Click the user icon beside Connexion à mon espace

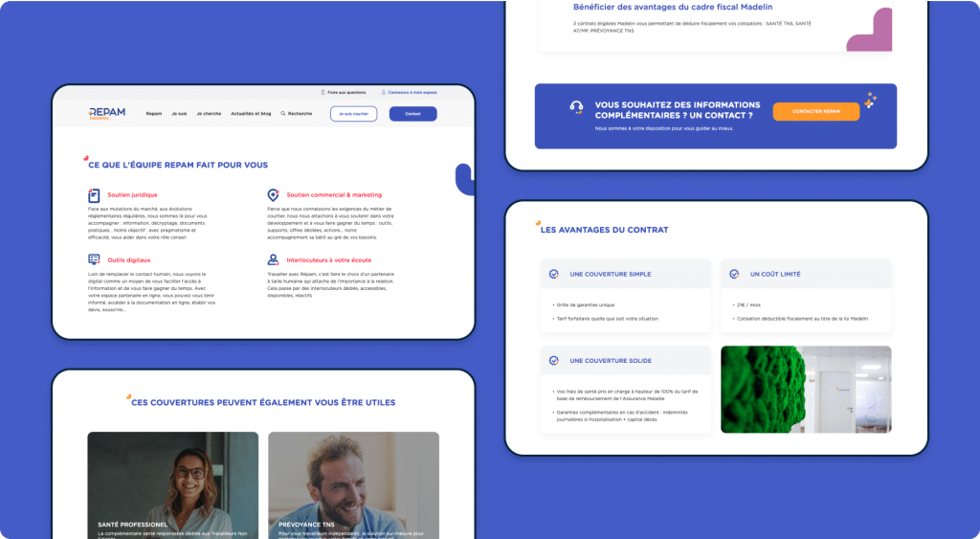coord(384,92)
